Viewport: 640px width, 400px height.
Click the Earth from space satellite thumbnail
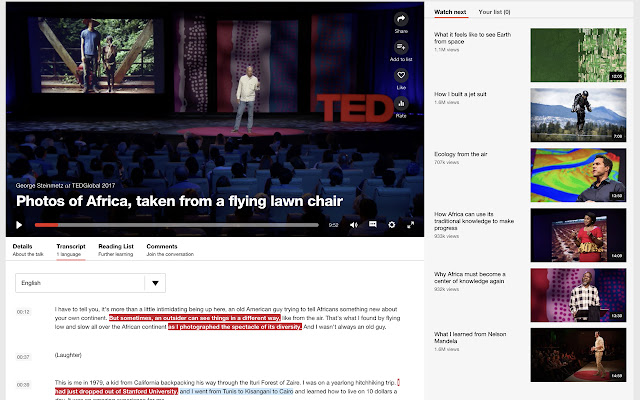pyautogui.click(x=578, y=55)
